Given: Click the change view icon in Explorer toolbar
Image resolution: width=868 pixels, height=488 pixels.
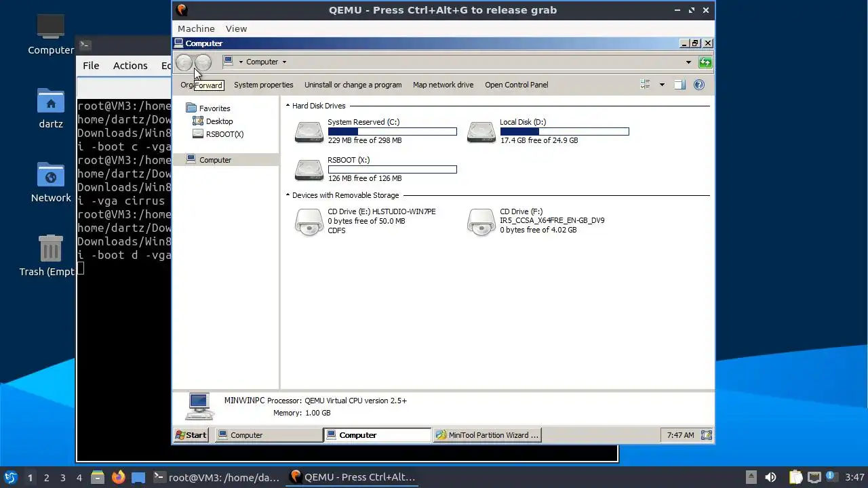Looking at the screenshot, I should (x=645, y=85).
